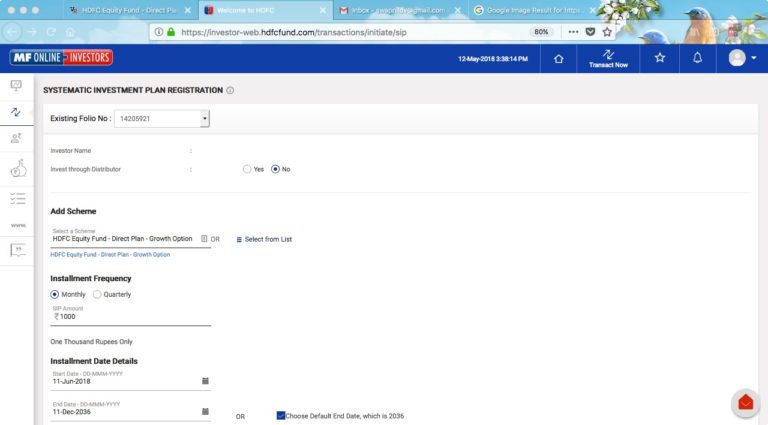Click the floating red chat button
Viewport: 768px width, 425px height.
click(x=745, y=402)
